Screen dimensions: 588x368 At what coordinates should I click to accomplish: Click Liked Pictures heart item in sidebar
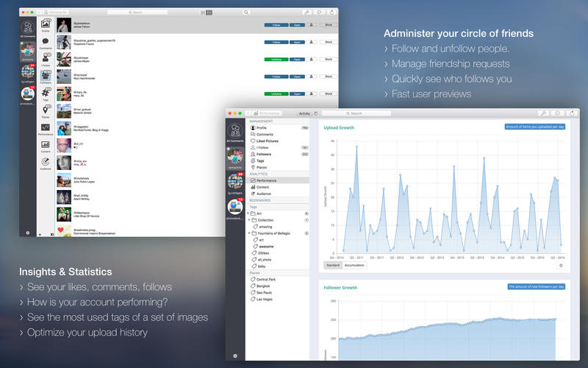[268, 141]
